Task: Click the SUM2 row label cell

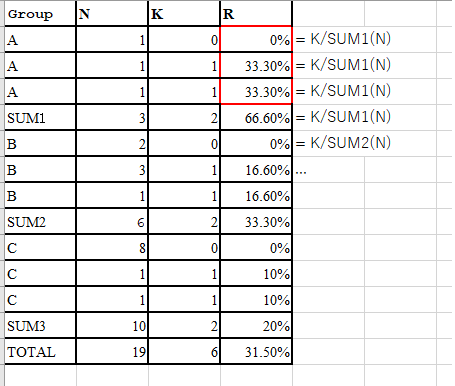Action: [x=40, y=222]
